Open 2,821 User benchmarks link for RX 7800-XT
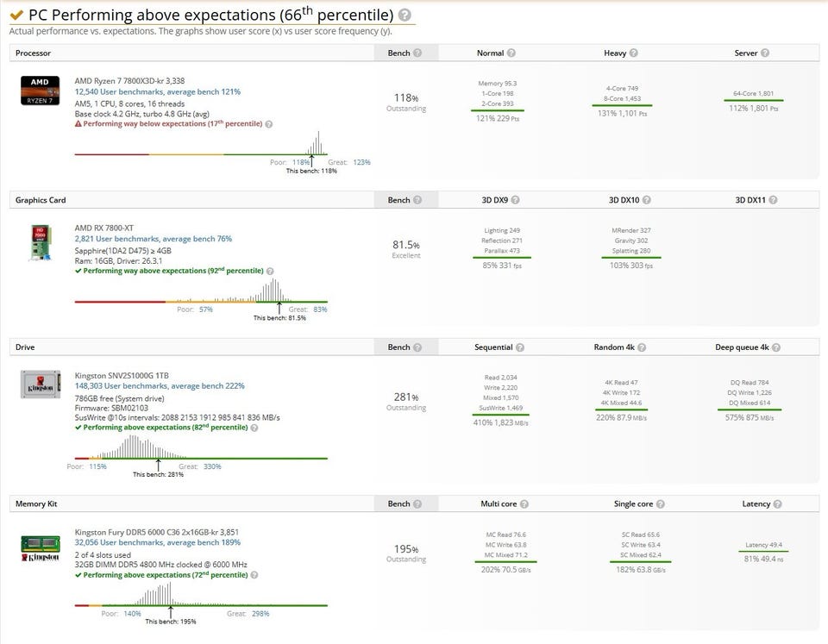The image size is (828, 644). [x=153, y=239]
